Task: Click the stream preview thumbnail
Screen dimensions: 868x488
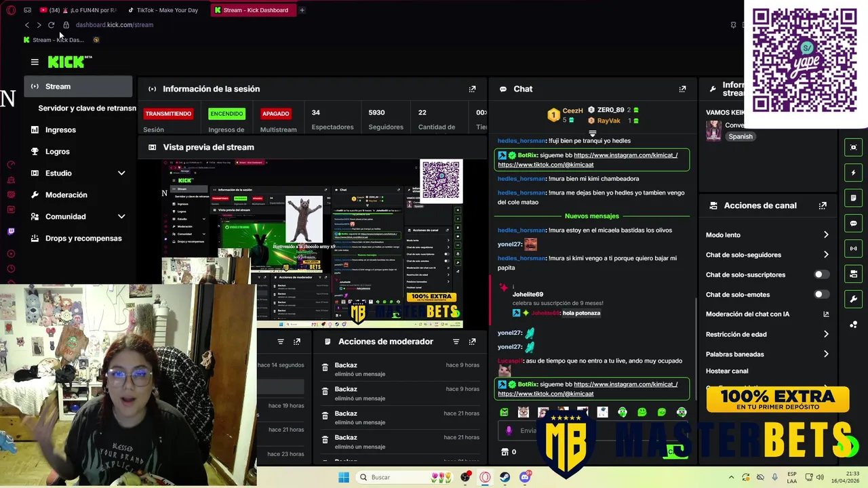Action: 313,245
